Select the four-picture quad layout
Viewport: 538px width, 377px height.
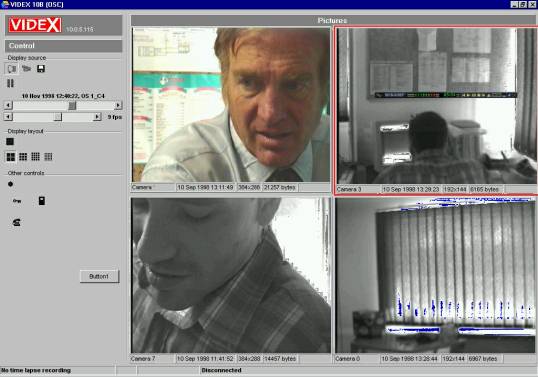(x=11, y=157)
